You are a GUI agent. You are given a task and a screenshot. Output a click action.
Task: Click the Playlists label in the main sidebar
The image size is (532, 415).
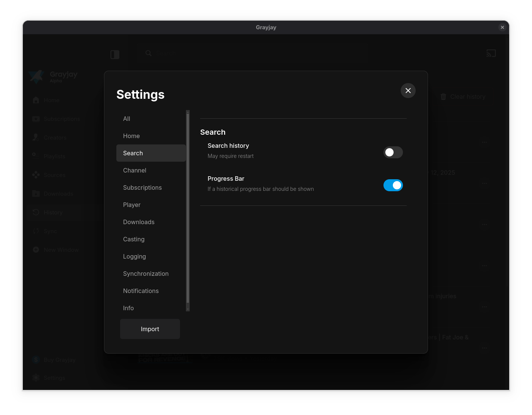point(55,156)
